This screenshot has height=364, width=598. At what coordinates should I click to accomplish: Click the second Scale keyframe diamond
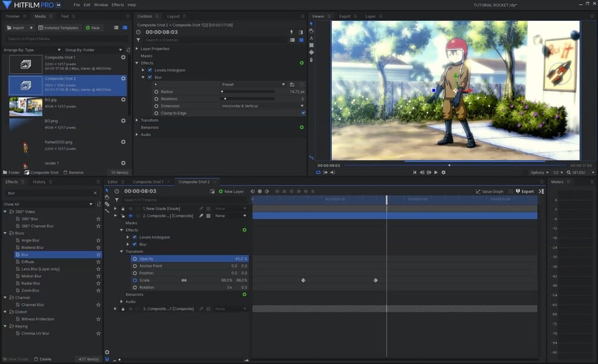375,280
